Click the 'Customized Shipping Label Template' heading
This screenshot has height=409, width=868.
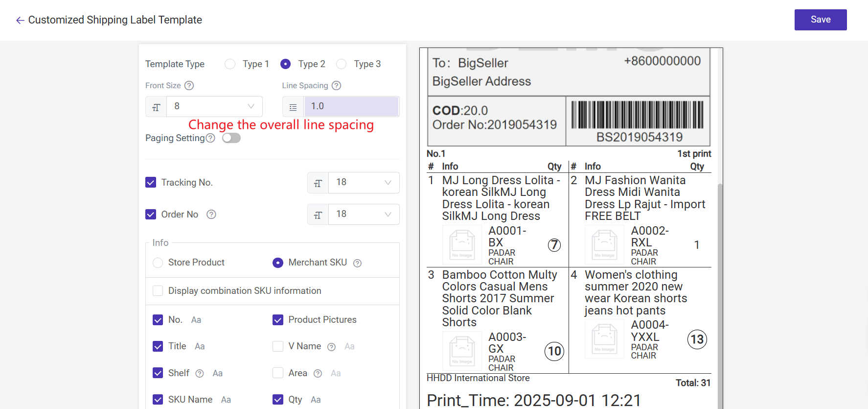(x=115, y=20)
